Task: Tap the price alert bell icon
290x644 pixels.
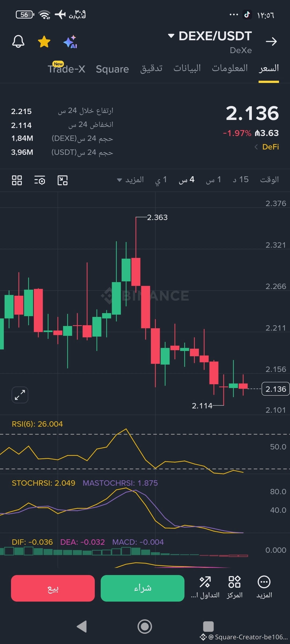Action: [x=18, y=42]
